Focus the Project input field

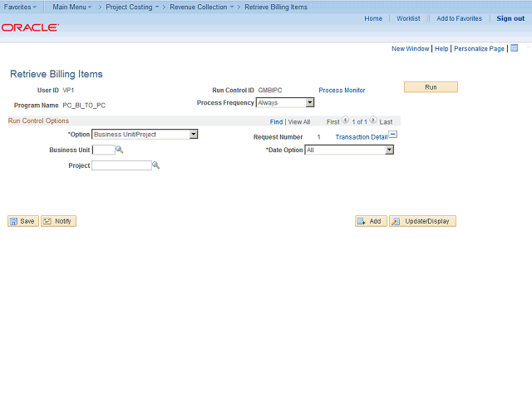coord(121,165)
